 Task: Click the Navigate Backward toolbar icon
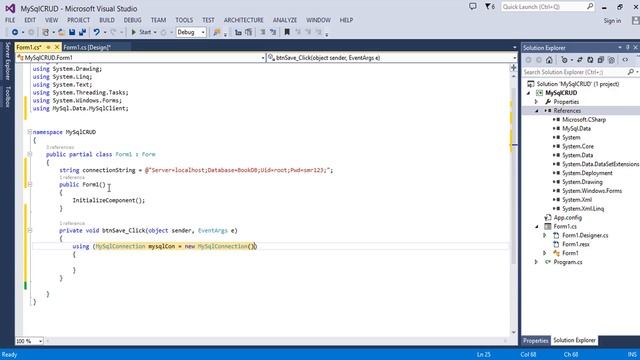pyautogui.click(x=15, y=32)
